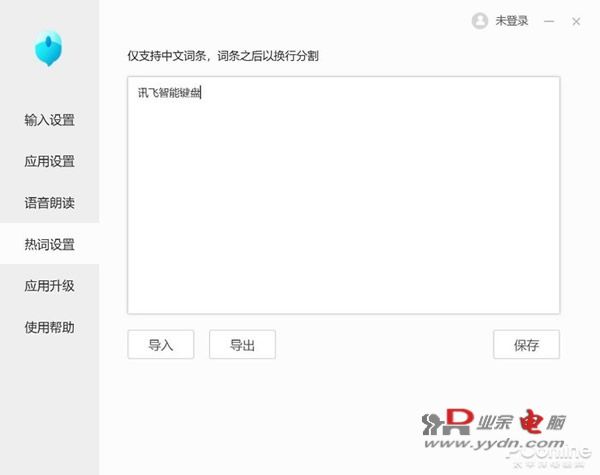
Task: Click the 未登录 login label
Action: (x=512, y=21)
